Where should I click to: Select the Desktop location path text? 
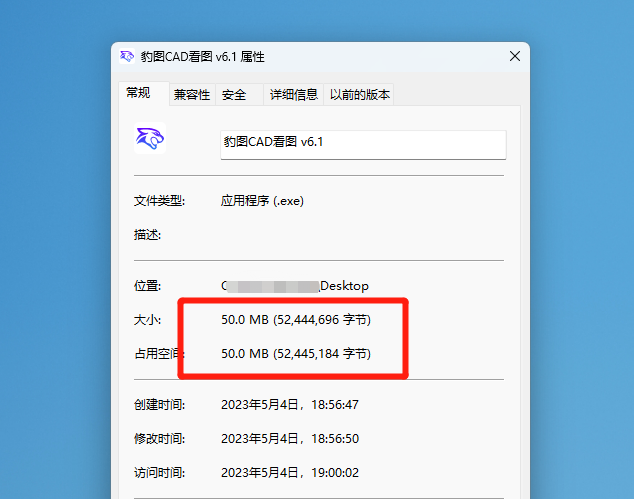(295, 286)
